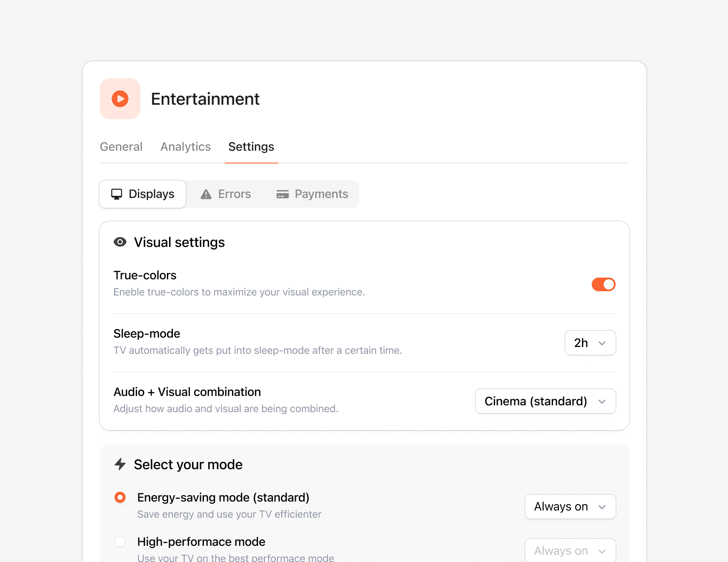Switch to the Errors section
This screenshot has width=728, height=562.
[x=226, y=194]
